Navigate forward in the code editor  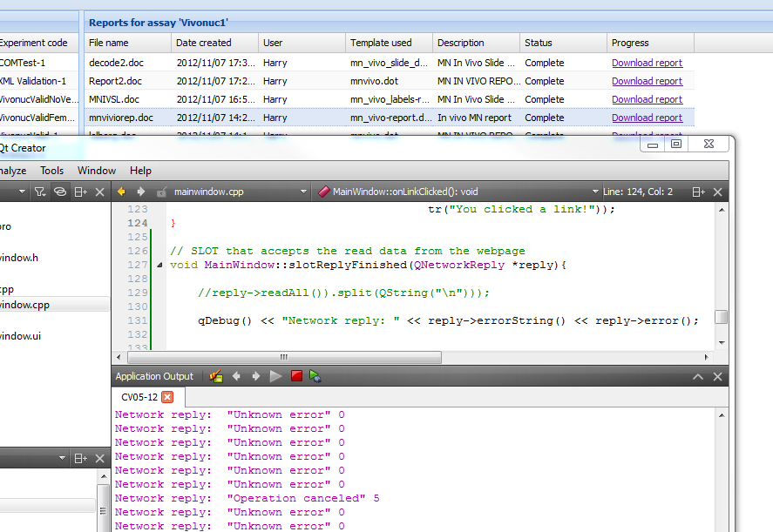pos(142,192)
